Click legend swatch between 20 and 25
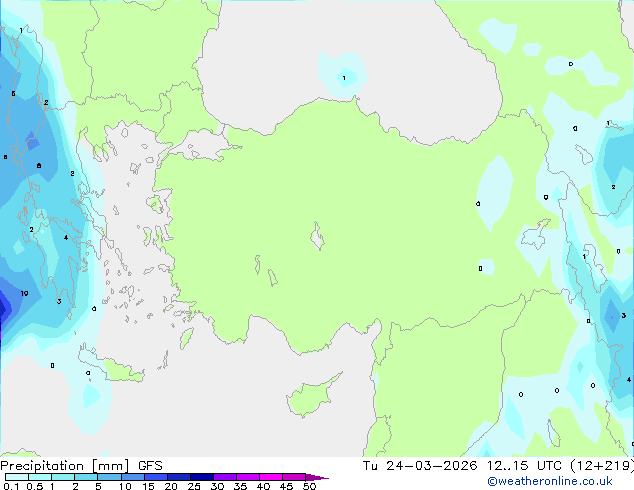634x490 pixels. coord(178,477)
